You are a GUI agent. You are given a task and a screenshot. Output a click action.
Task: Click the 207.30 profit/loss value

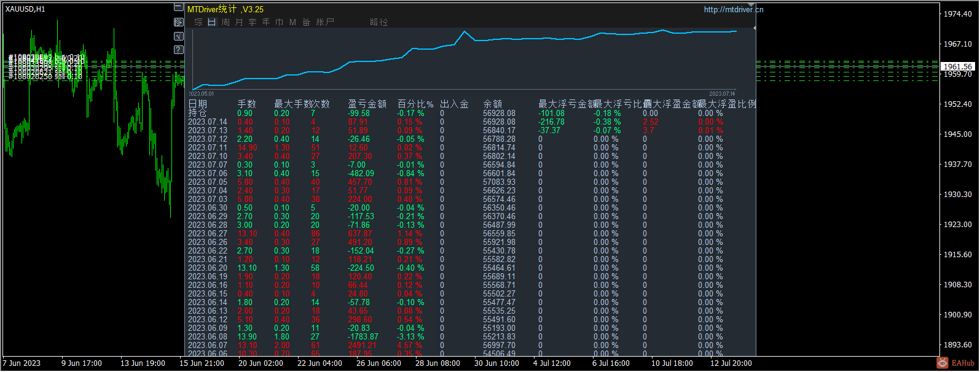[x=360, y=157]
